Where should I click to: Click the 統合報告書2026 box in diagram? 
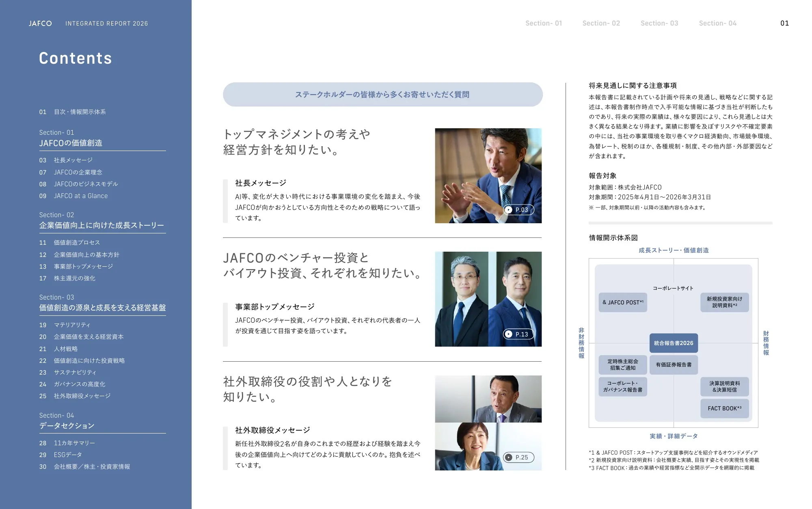point(674,343)
